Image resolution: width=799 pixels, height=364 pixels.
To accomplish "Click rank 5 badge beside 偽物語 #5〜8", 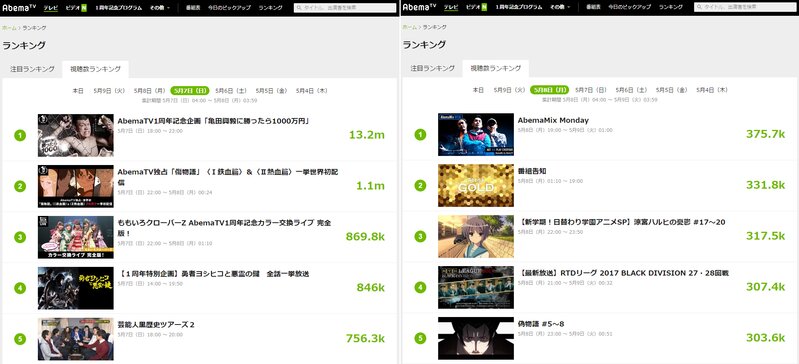I will point(420,339).
